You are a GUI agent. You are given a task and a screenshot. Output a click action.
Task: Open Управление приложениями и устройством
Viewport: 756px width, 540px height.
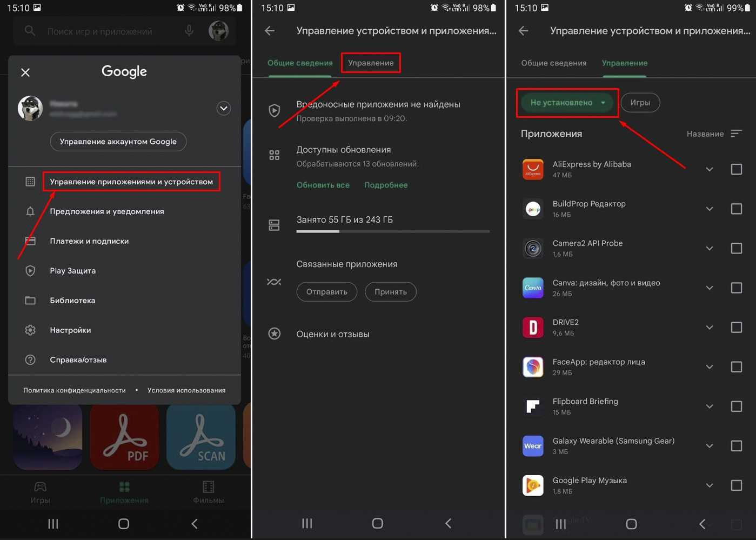tap(131, 182)
